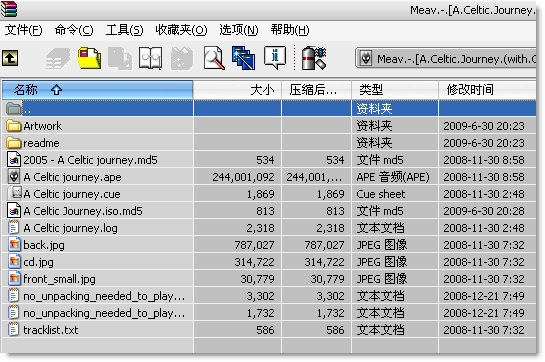
Task: Click the date 2008-11-30 2:48 of cue file
Action: click(484, 194)
